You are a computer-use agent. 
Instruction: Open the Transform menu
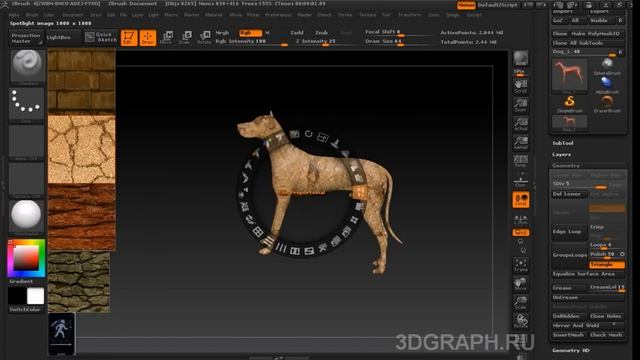coord(409,15)
